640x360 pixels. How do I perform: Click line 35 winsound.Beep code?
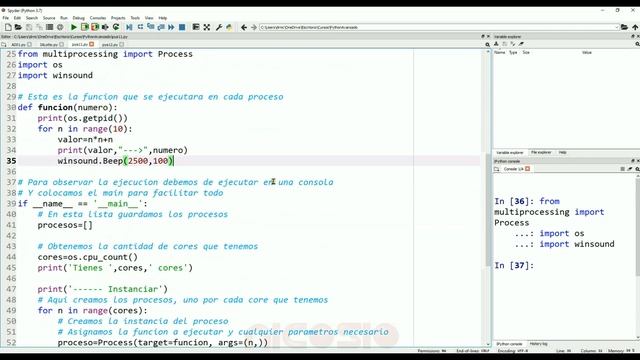tap(116, 161)
